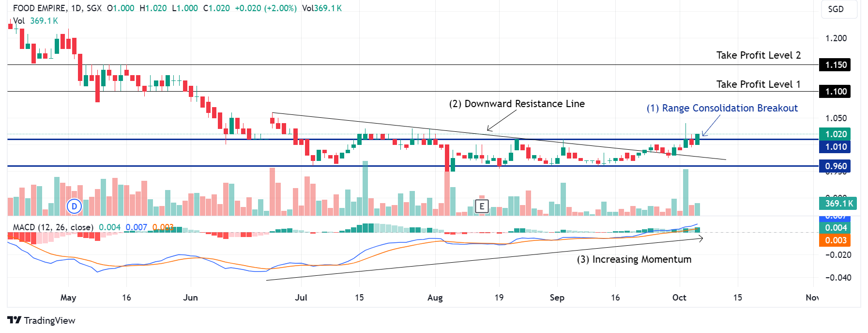The width and height of the screenshot is (868, 333).
Task: Click the Jun date axis label
Action: 191,298
